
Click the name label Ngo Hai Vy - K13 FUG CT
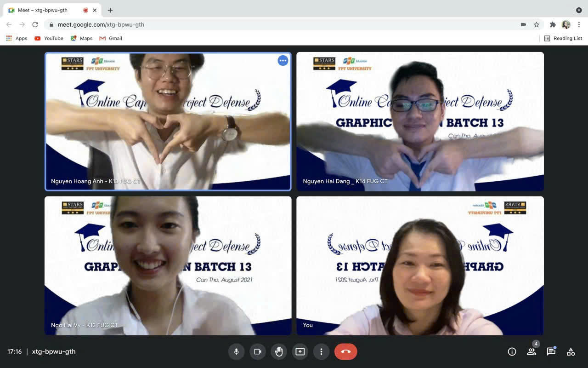(x=85, y=325)
